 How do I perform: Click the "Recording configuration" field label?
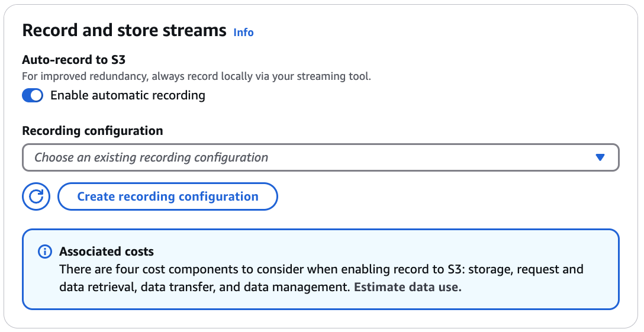coord(92,131)
